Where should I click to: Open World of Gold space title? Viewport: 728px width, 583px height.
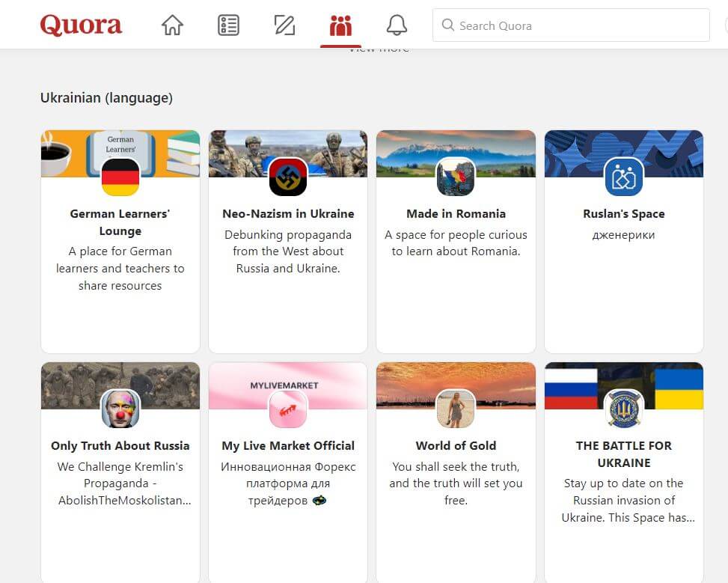(x=456, y=446)
